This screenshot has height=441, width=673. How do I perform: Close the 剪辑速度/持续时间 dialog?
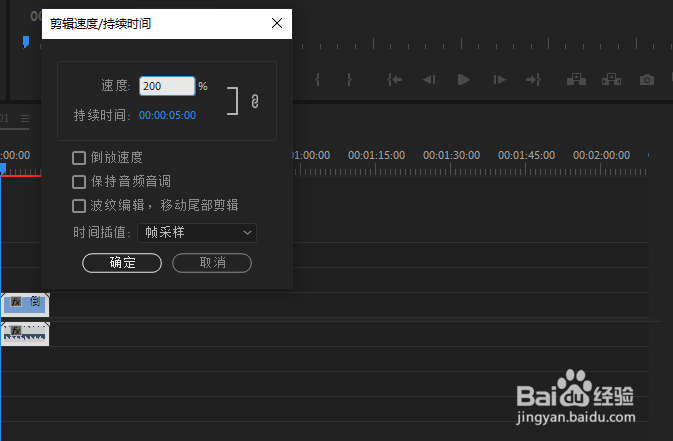[x=277, y=23]
